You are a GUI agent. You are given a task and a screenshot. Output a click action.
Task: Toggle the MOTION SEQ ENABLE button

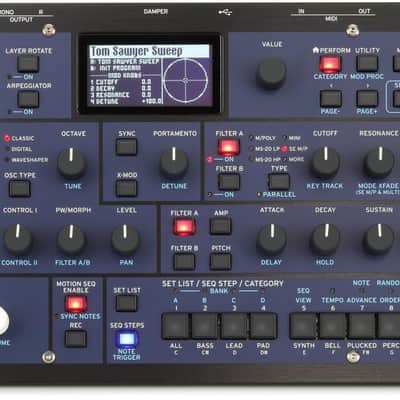[76, 304]
